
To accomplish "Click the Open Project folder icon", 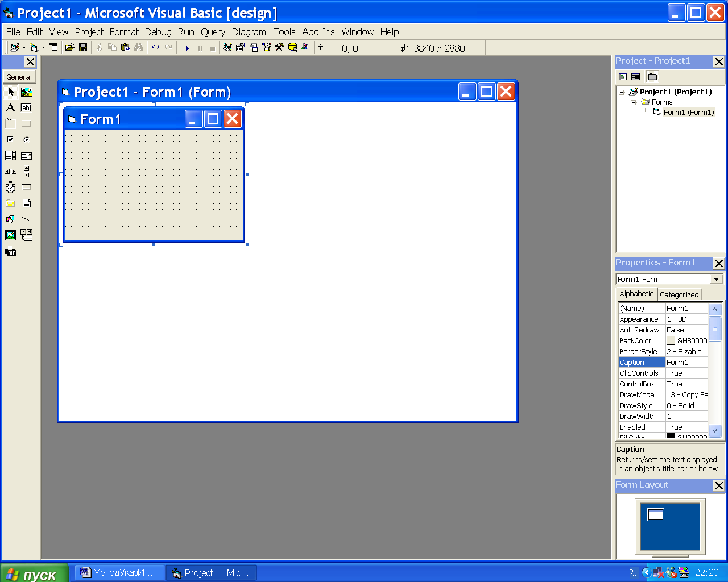I will [x=69, y=48].
